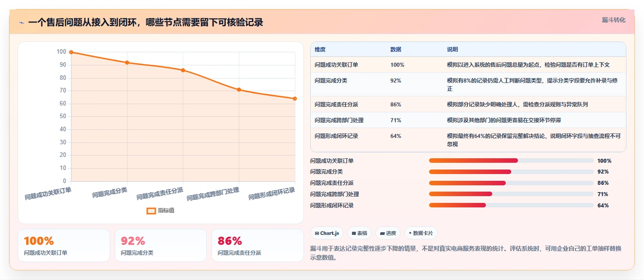Click the footnote paragraph starting with 漏斗用于表达
644x280 pixels.
(466, 253)
